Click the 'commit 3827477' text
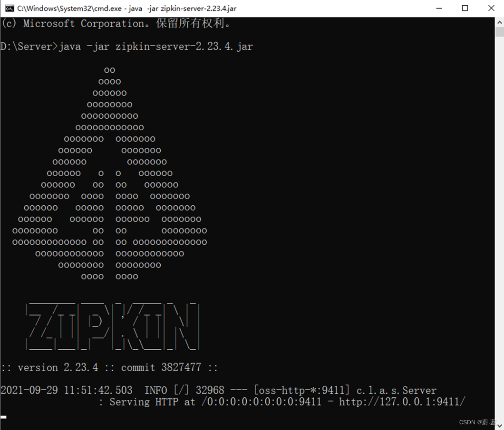 coord(161,367)
